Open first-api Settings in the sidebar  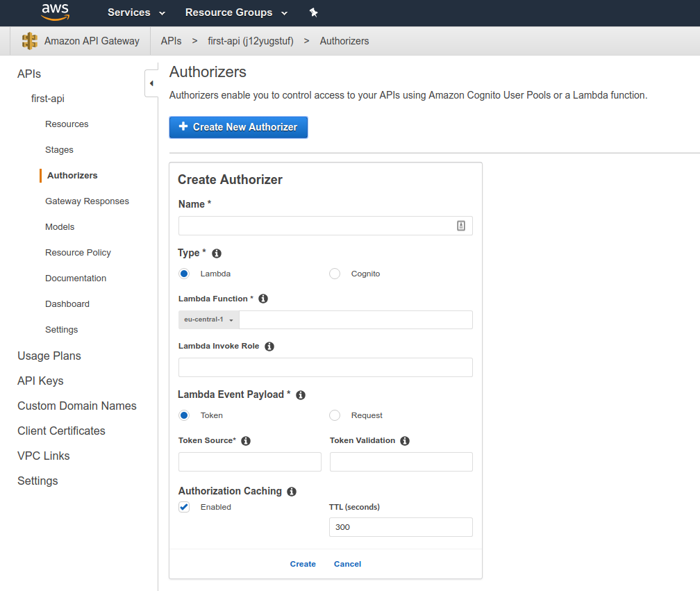click(62, 330)
